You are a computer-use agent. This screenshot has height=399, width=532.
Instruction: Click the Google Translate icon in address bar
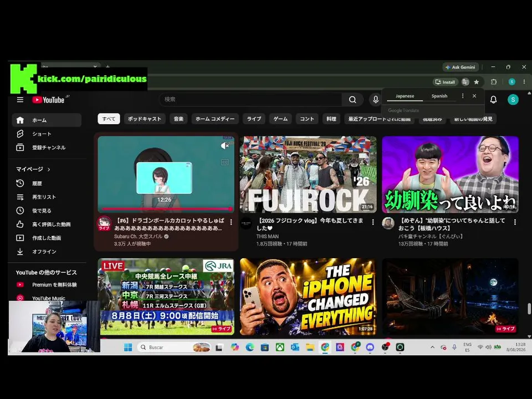pyautogui.click(x=465, y=82)
